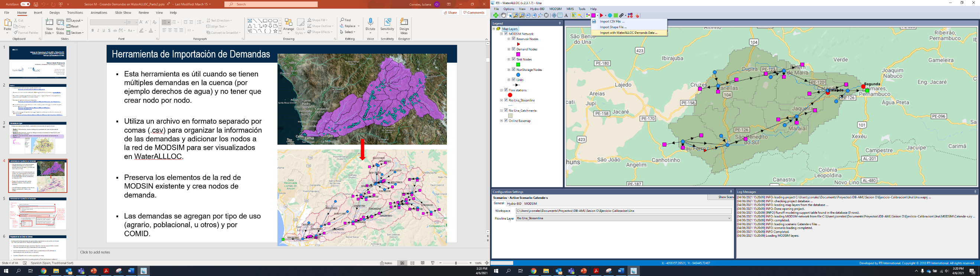This screenshot has width=980, height=276.
Task: Pin the Legend panel in WaterALLOC
Action: [559, 23]
